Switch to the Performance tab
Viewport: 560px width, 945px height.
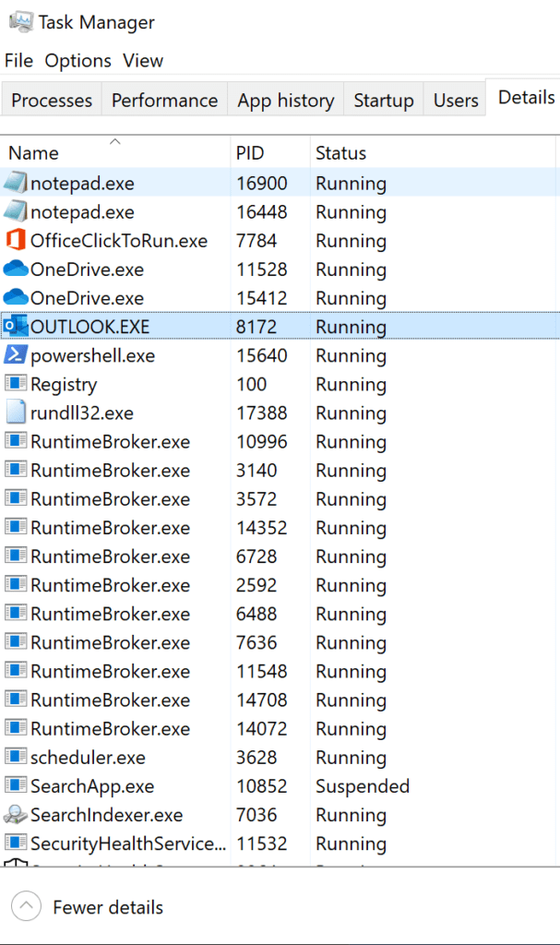(x=164, y=100)
